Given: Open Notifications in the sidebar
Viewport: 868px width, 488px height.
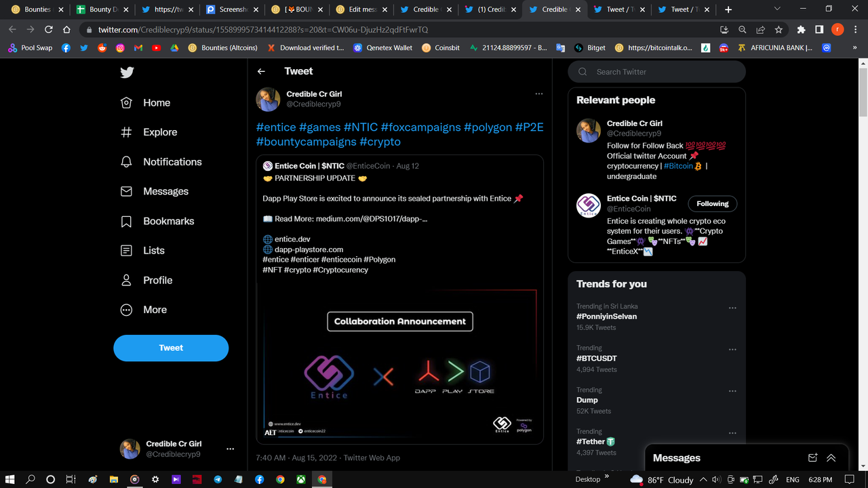Looking at the screenshot, I should 161,162.
